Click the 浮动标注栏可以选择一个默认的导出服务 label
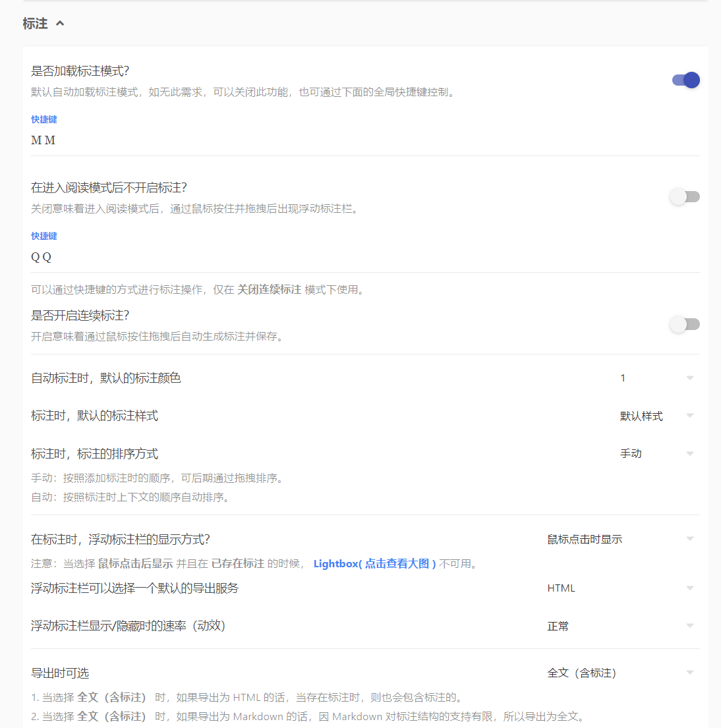721x728 pixels. click(x=134, y=588)
